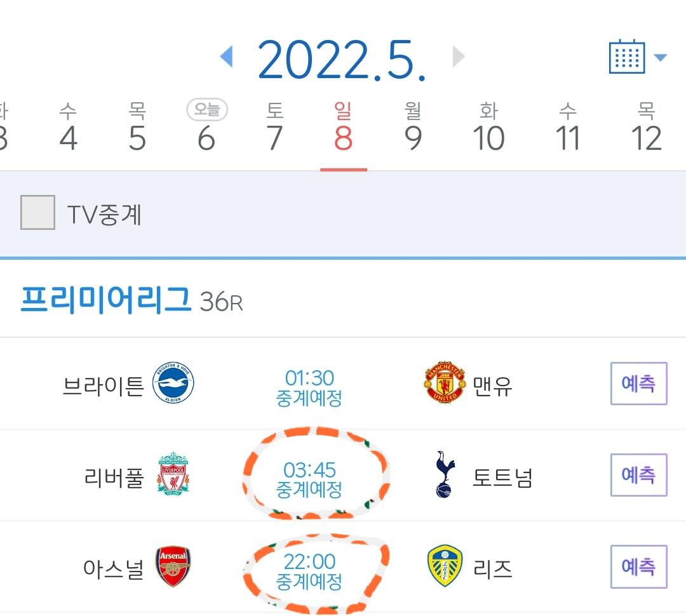Open the calendar icon
Screen dimensions: 686x616
(627, 57)
